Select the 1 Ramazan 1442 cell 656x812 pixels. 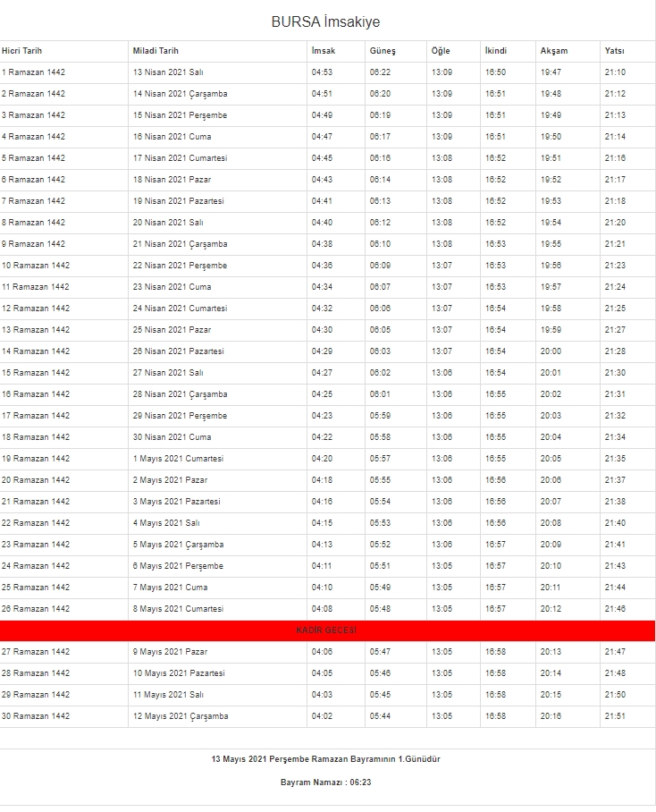33,72
